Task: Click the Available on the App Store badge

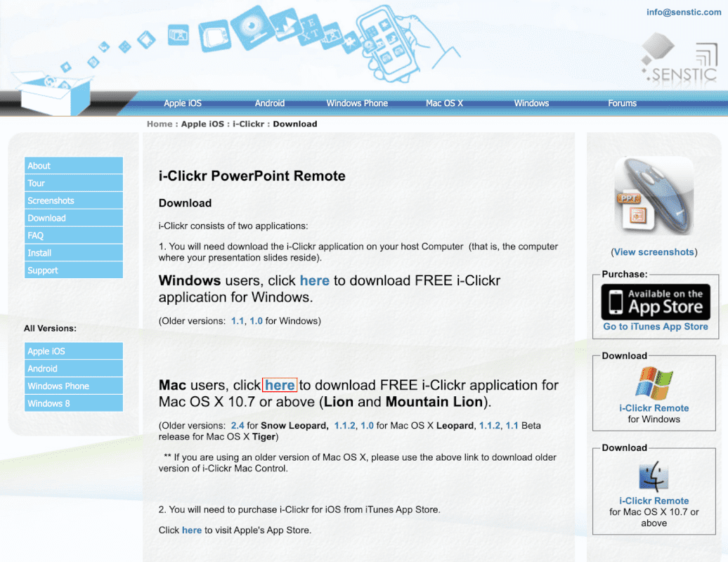Action: (x=656, y=302)
